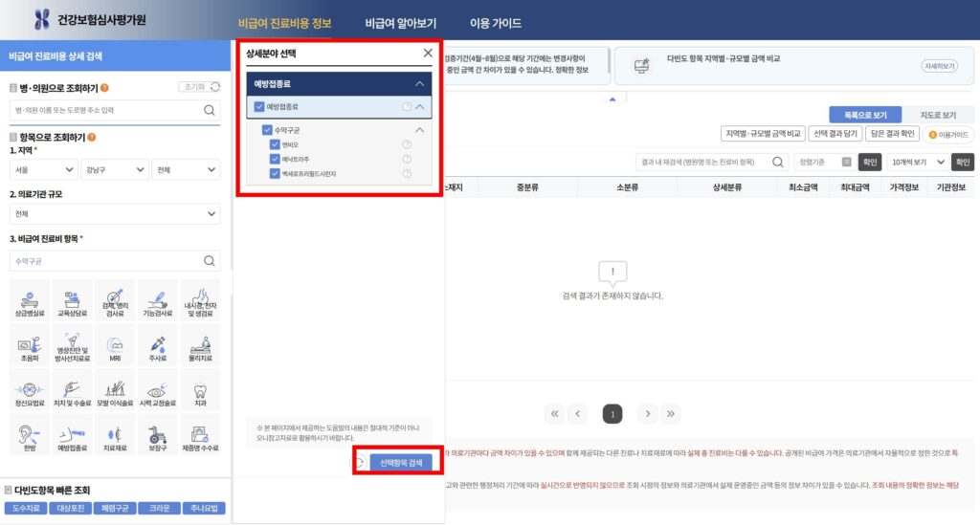Image resolution: width=980 pixels, height=525 pixels.
Task: Open help icon next to 백세로프리필드시린지
Action: 407,173
